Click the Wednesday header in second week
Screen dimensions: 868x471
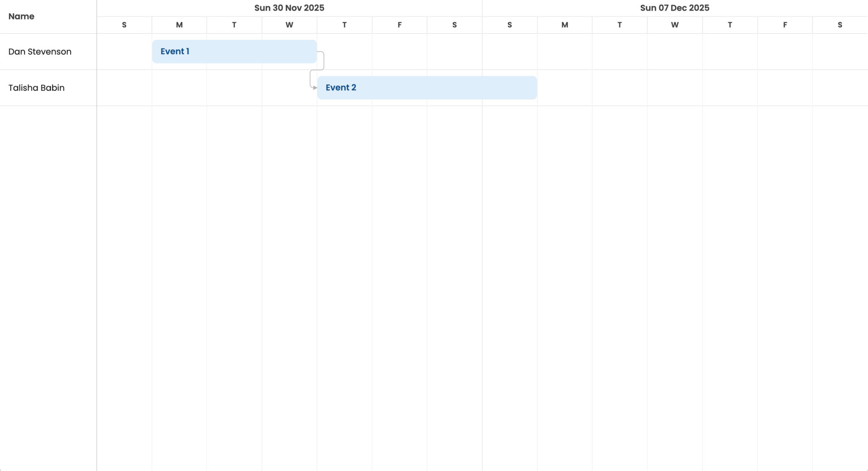pos(674,25)
